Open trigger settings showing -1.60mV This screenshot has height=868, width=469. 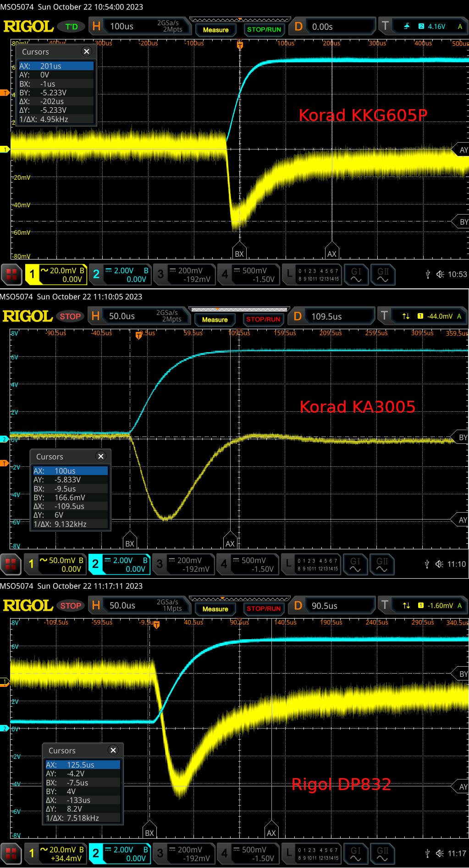[424, 605]
